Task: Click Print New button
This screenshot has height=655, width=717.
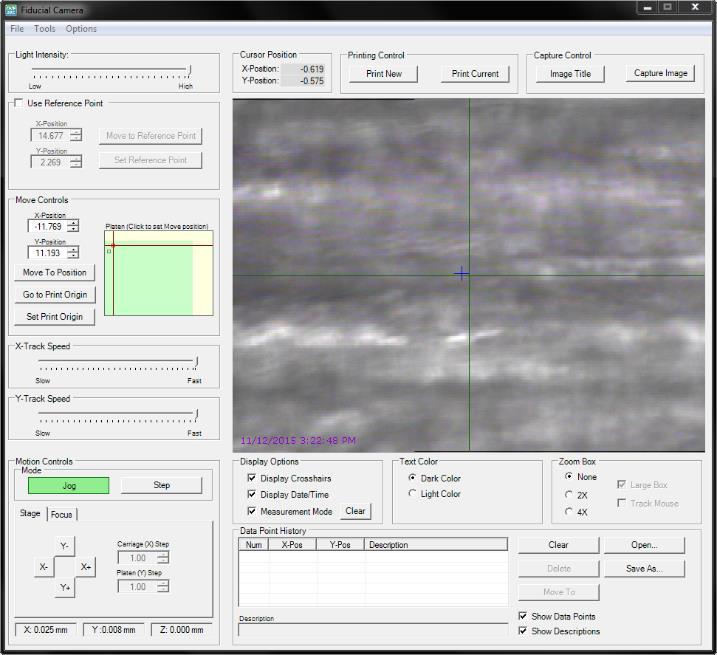Action: click(383, 74)
